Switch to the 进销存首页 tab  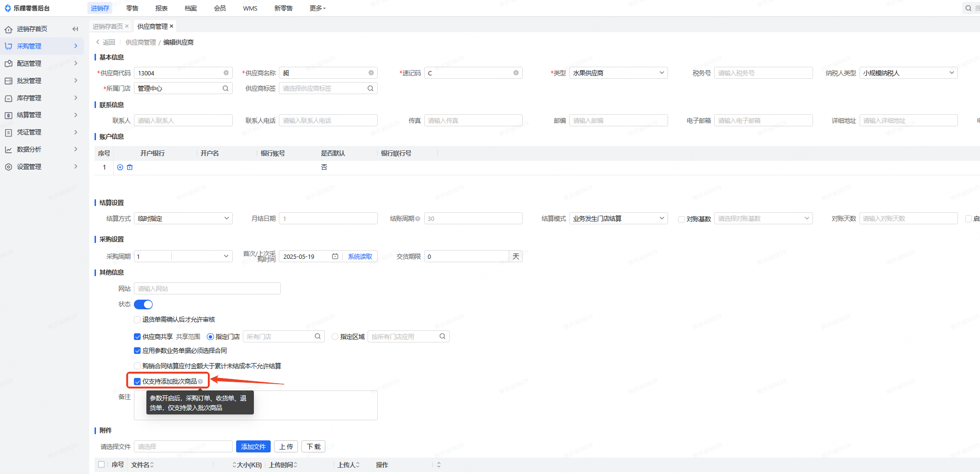coord(108,26)
